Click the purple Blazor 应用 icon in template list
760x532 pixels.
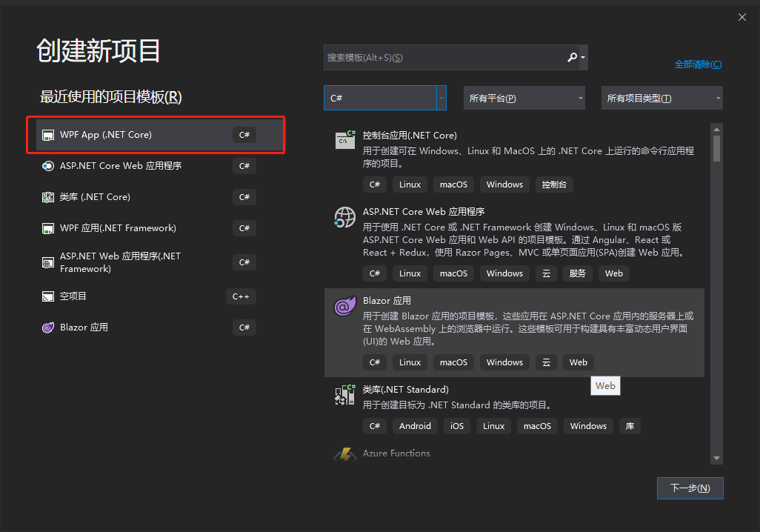click(345, 306)
